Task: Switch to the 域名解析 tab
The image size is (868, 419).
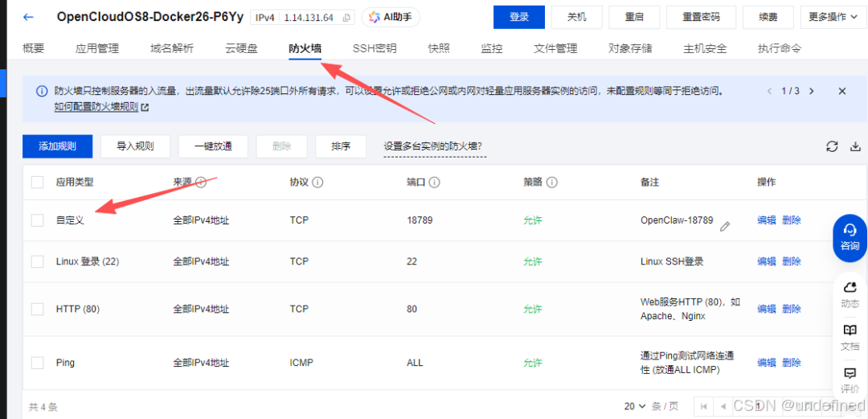Action: tap(172, 49)
